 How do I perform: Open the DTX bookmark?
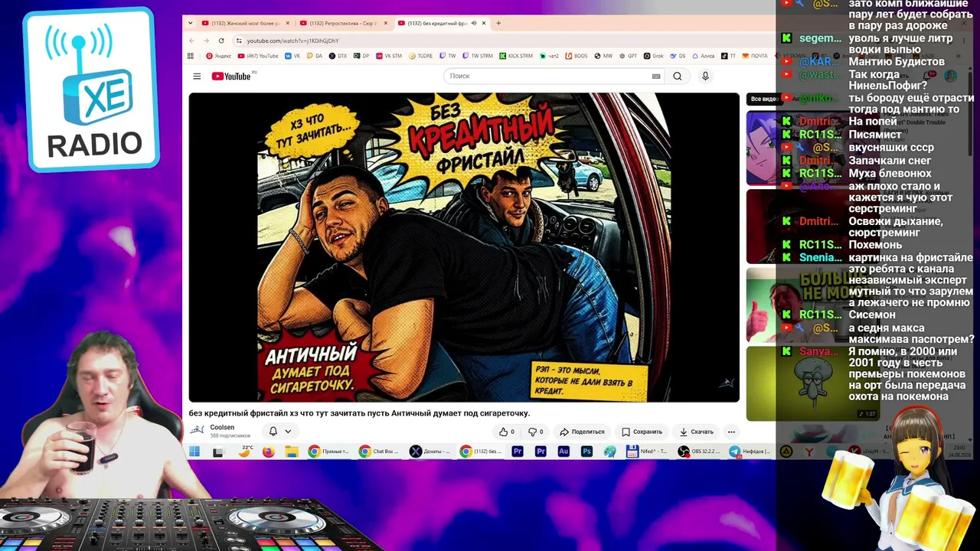[338, 56]
